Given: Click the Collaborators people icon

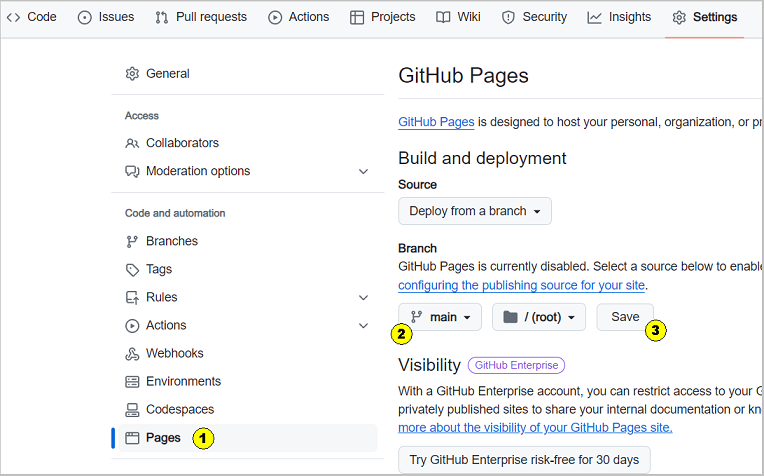Looking at the screenshot, I should (132, 143).
